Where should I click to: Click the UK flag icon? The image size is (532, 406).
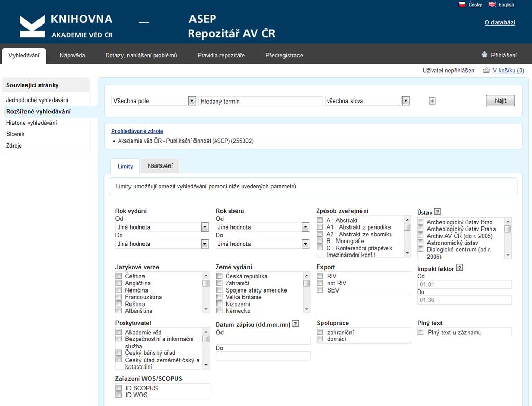492,4
